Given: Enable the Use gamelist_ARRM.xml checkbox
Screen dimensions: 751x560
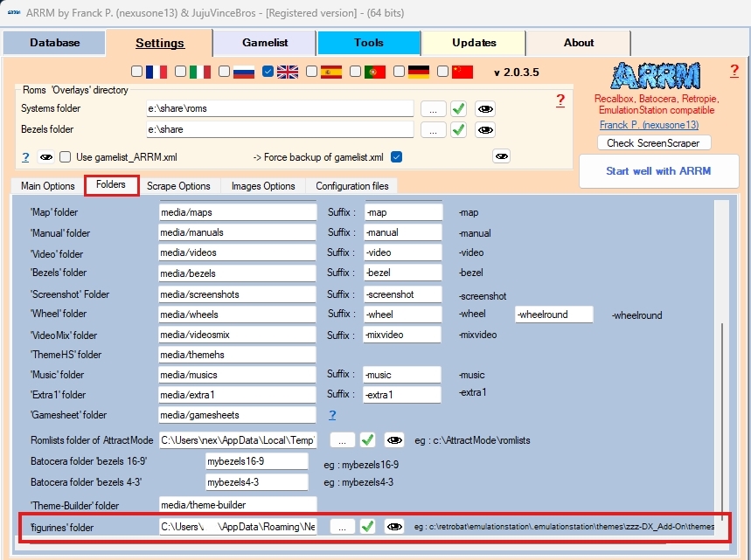Looking at the screenshot, I should tap(65, 157).
